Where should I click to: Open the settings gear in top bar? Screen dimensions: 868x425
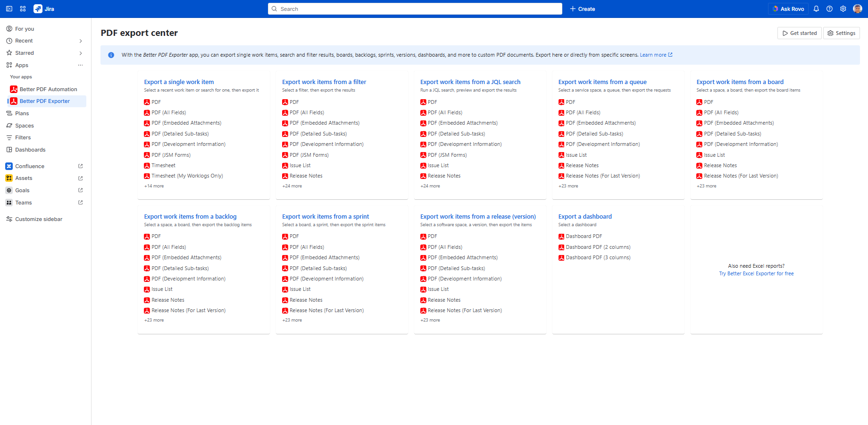click(x=843, y=9)
